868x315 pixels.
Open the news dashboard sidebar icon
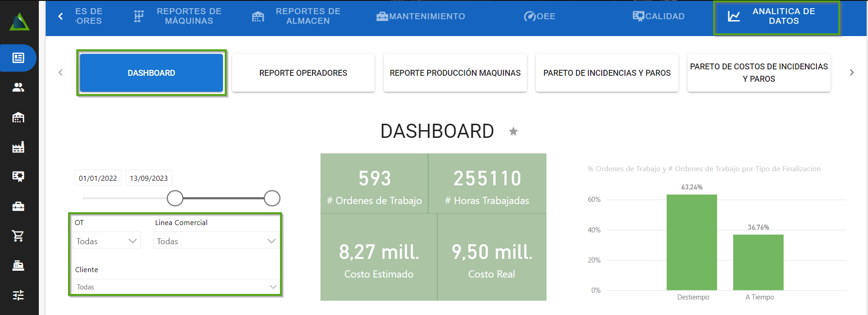click(x=18, y=58)
